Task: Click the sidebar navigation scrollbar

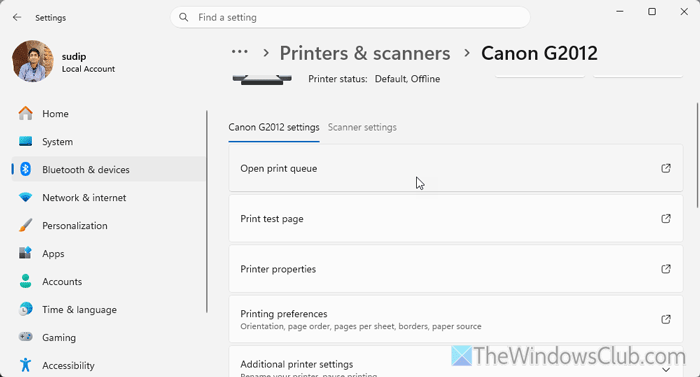Action: [207, 212]
